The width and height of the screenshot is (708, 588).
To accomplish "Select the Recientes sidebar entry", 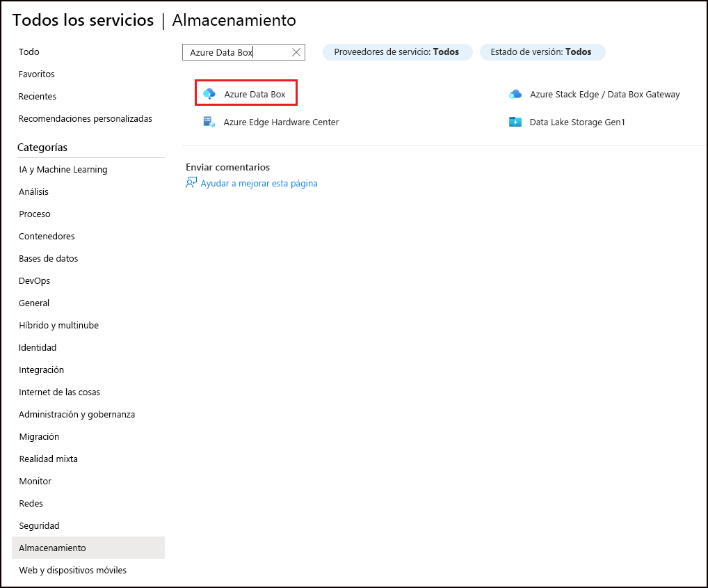I will (36, 96).
